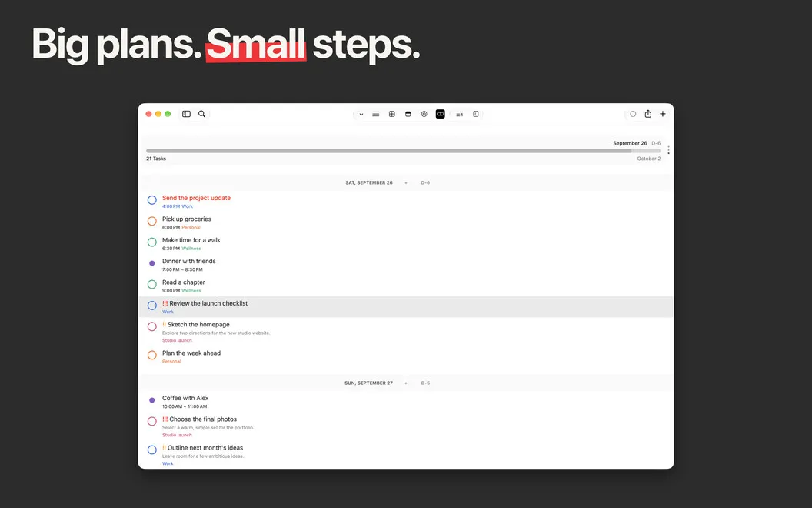The image size is (812, 508).
Task: Complete Choose the final photos
Action: coord(151,422)
